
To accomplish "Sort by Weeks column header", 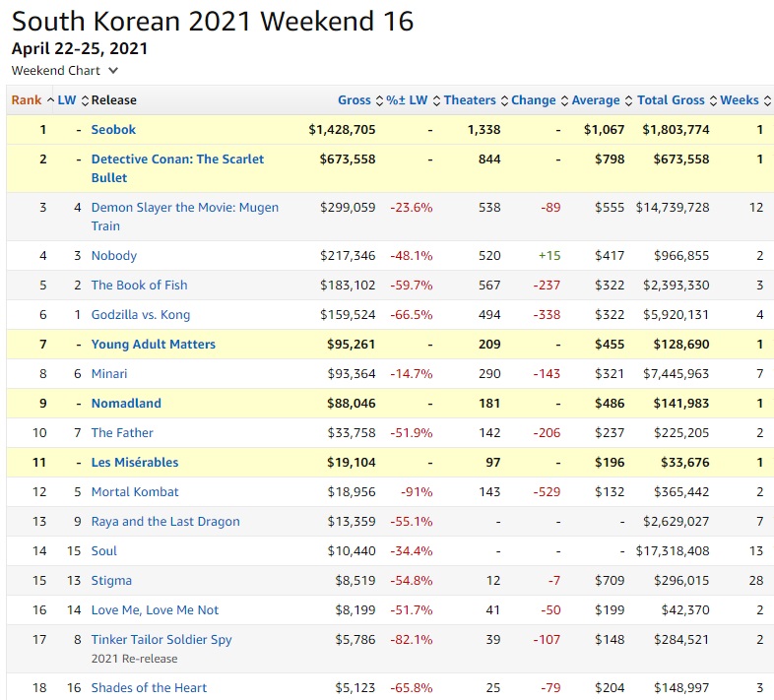I will click(x=740, y=100).
